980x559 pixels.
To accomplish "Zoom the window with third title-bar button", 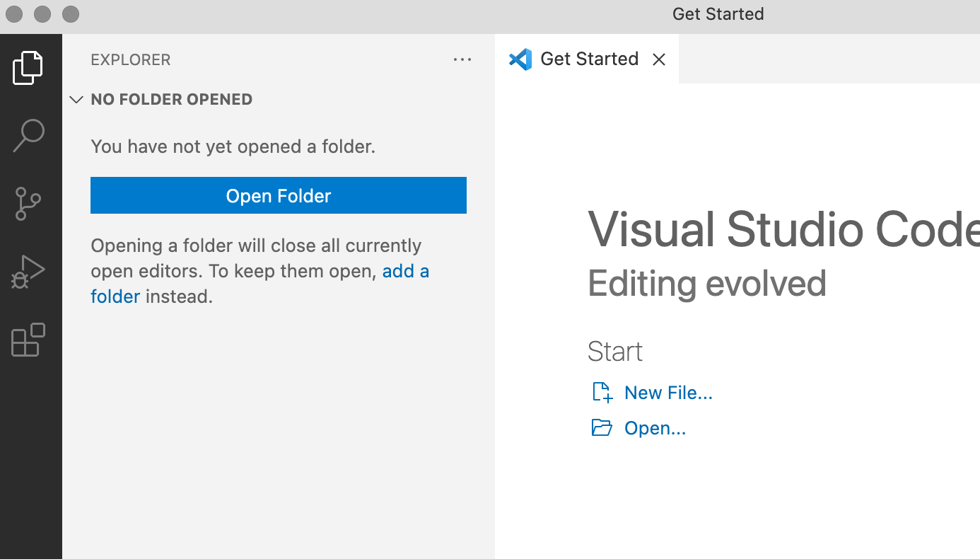I will tap(71, 14).
